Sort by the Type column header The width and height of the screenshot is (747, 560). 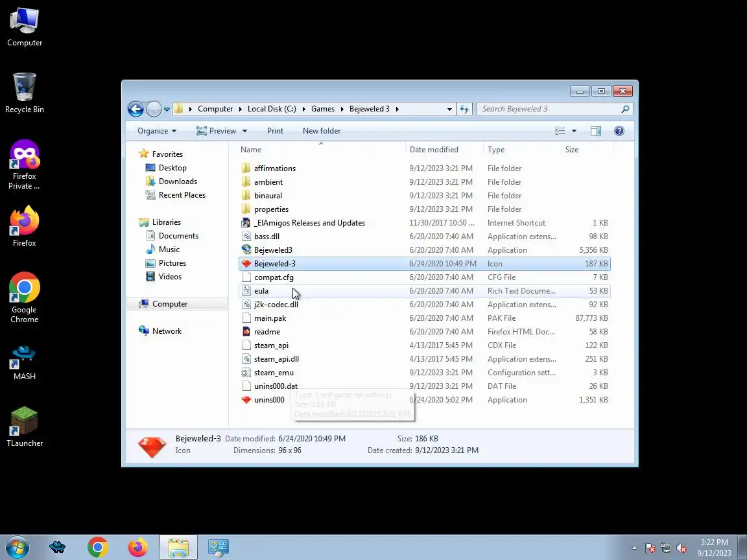pyautogui.click(x=522, y=150)
